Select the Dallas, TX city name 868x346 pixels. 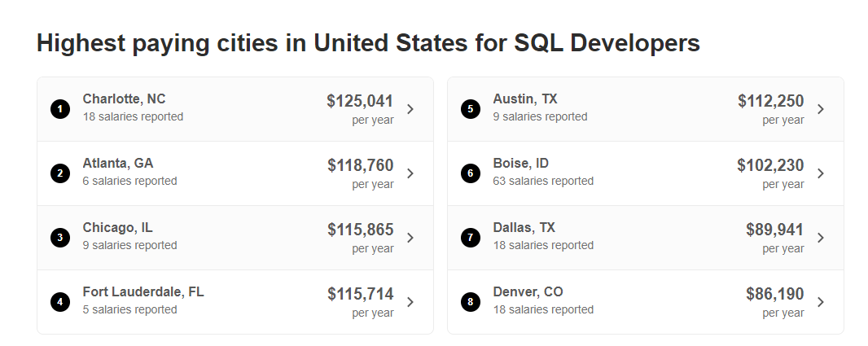pos(524,228)
